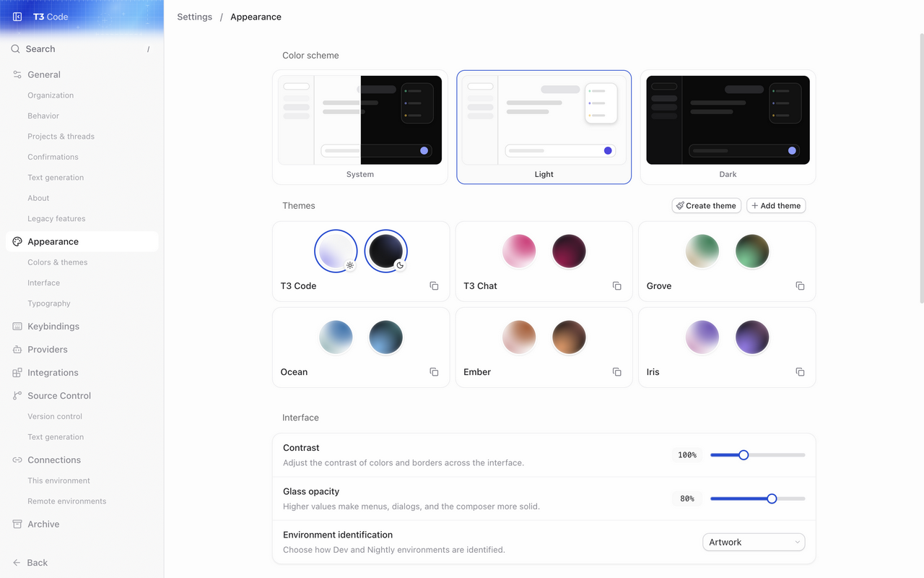
Task: Click the Archive box icon
Action: (17, 525)
